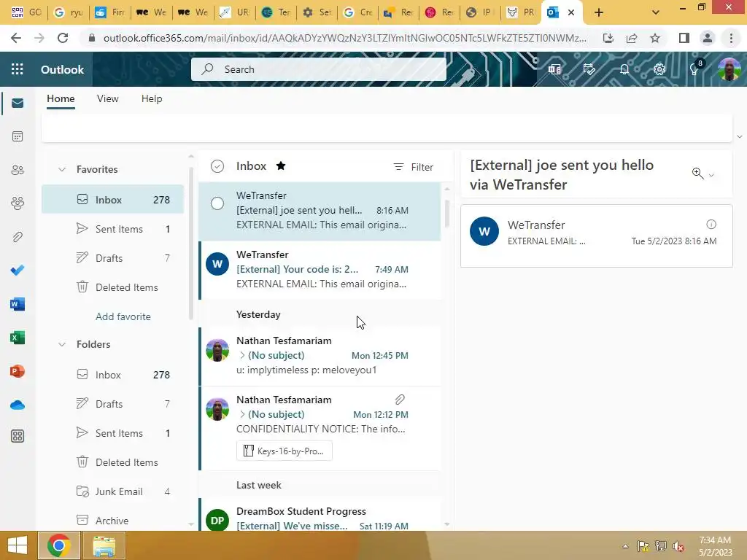This screenshot has height=560, width=747.
Task: Open the Junk Email folder
Action: point(112,491)
